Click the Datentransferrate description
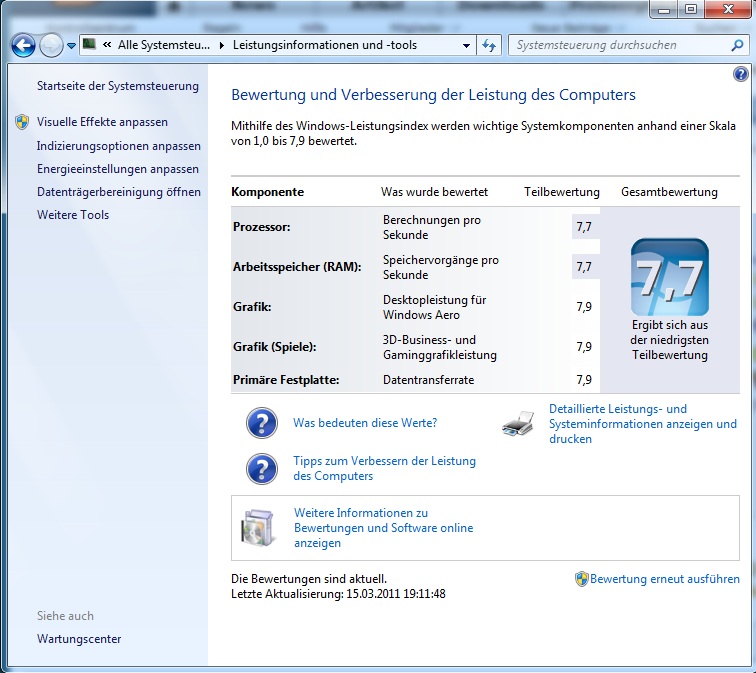This screenshot has width=756, height=673. coord(429,380)
